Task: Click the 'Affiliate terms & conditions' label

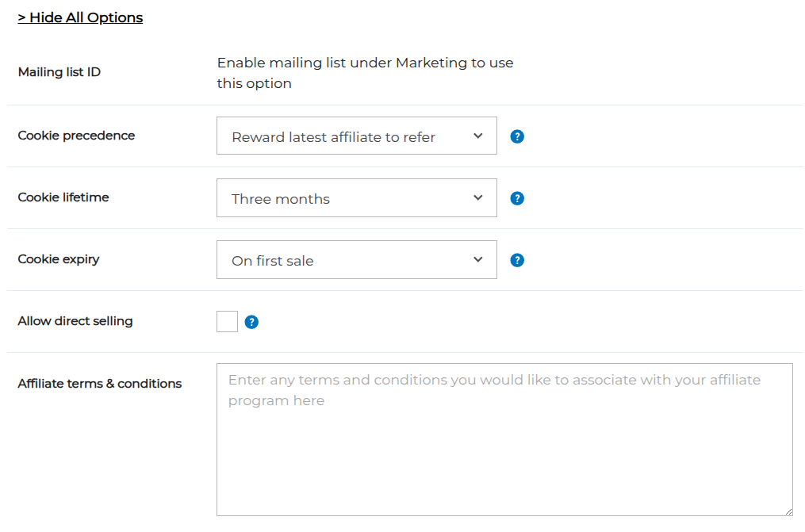Action: coord(100,384)
